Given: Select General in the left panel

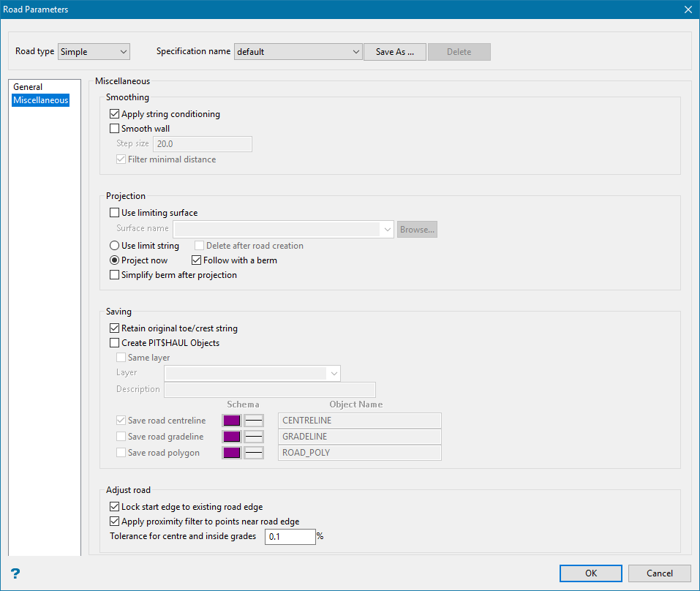Looking at the screenshot, I should coord(29,87).
